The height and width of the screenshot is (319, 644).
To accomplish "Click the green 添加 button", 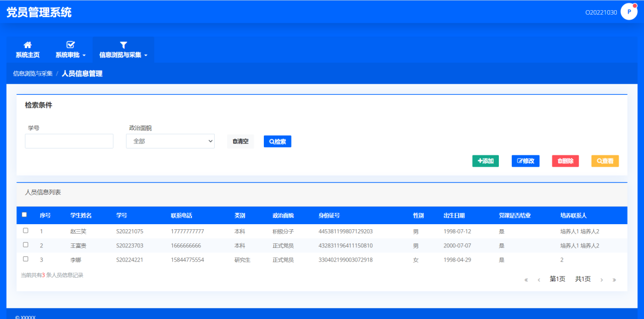I will (485, 161).
